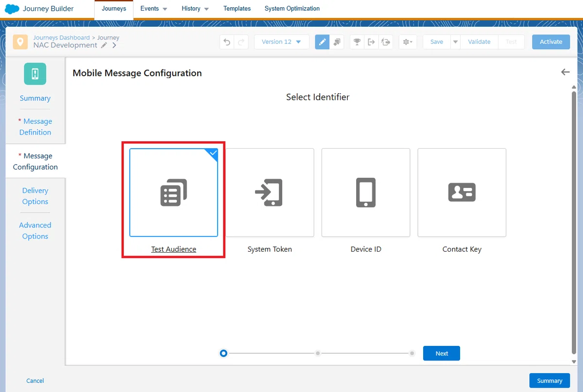The image size is (583, 392).
Task: Open the trophy goal icon
Action: [357, 42]
